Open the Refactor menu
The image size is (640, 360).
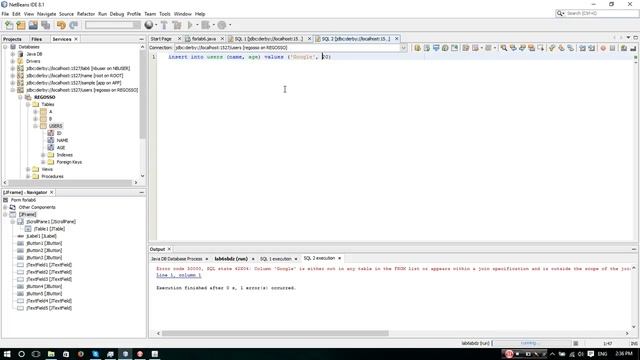tap(86, 14)
